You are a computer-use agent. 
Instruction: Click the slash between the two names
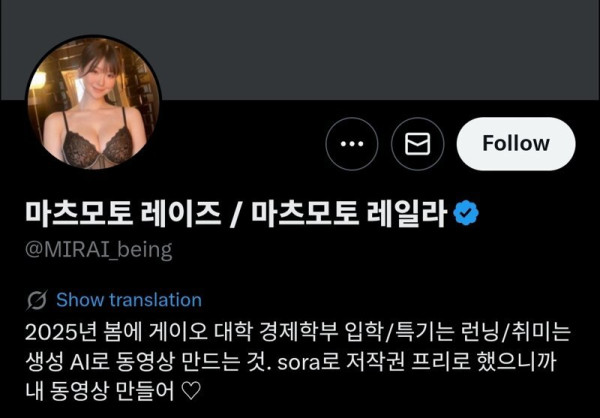point(236,213)
